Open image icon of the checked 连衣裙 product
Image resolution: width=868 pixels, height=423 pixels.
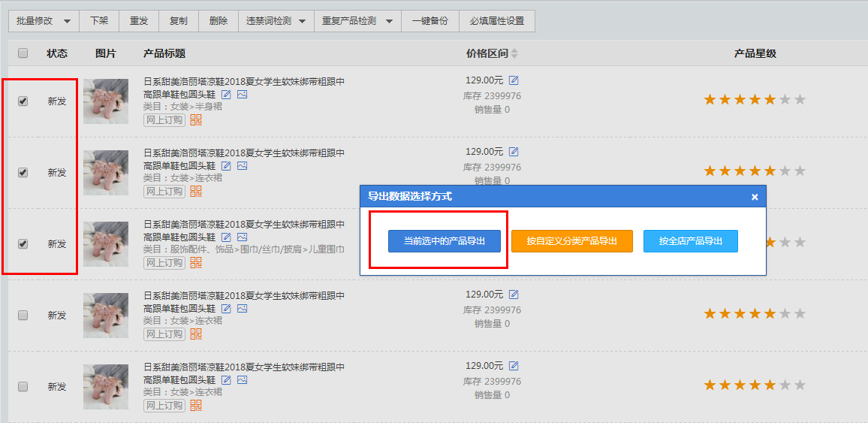tap(242, 165)
